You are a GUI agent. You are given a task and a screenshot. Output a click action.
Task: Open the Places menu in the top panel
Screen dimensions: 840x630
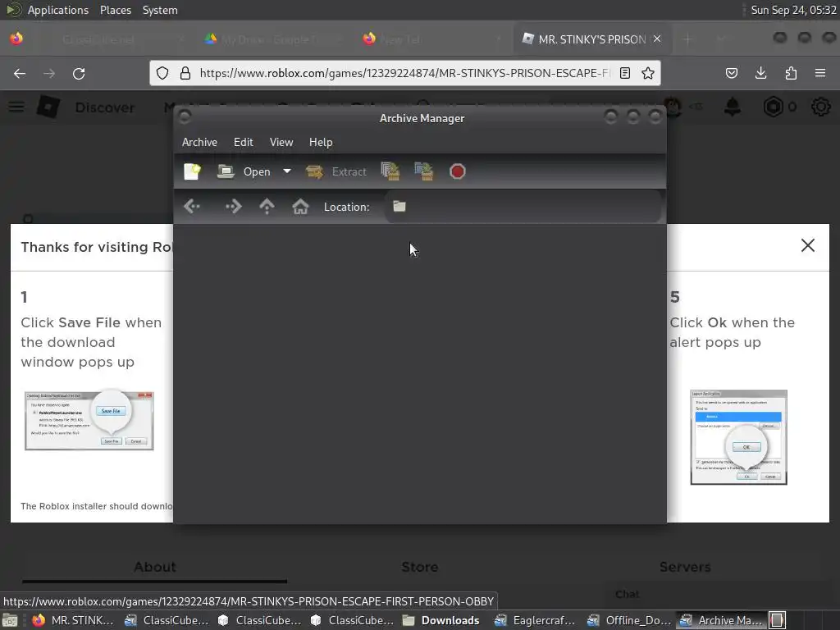(x=116, y=10)
